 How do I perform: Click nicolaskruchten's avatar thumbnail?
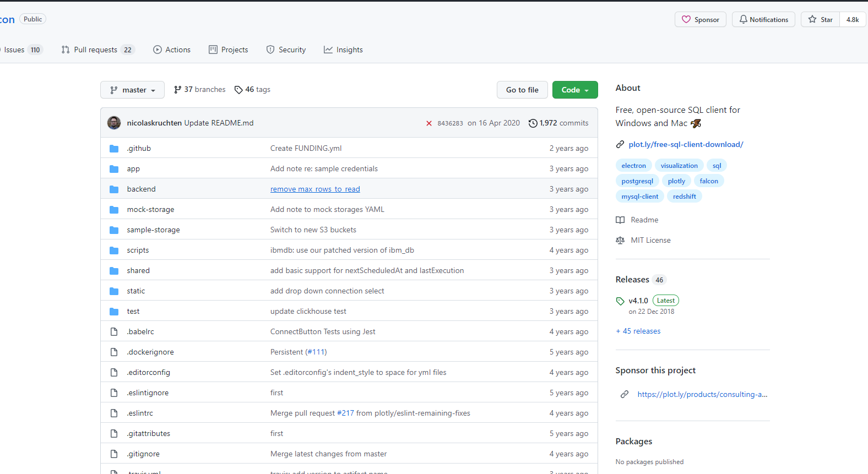pyautogui.click(x=114, y=123)
